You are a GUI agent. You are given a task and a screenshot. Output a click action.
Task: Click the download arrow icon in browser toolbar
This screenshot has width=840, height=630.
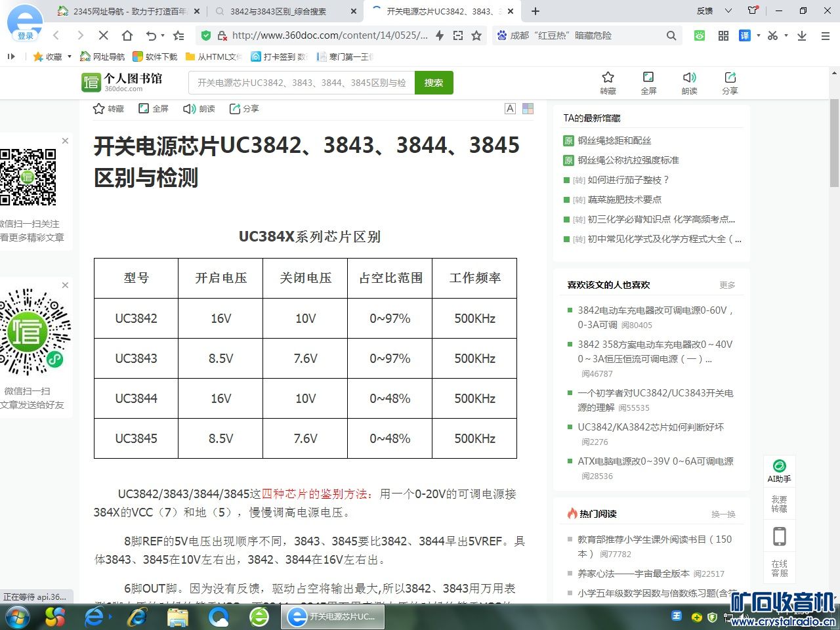point(802,35)
